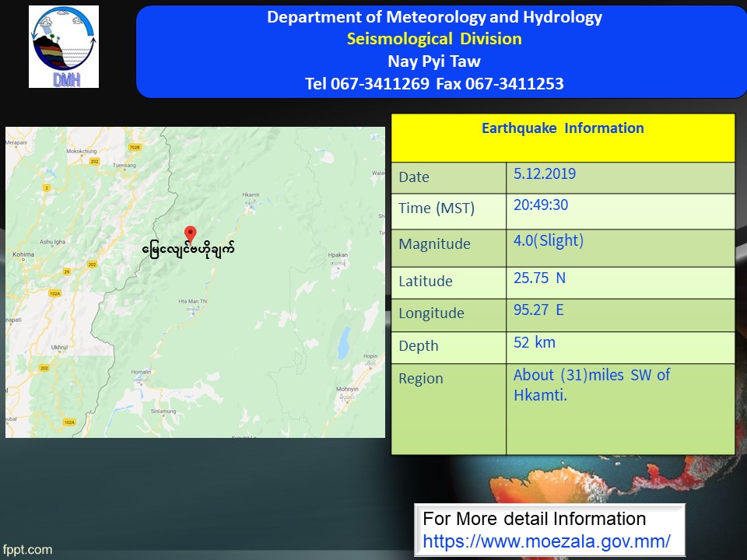Click the route 2 highway marker

47,188
